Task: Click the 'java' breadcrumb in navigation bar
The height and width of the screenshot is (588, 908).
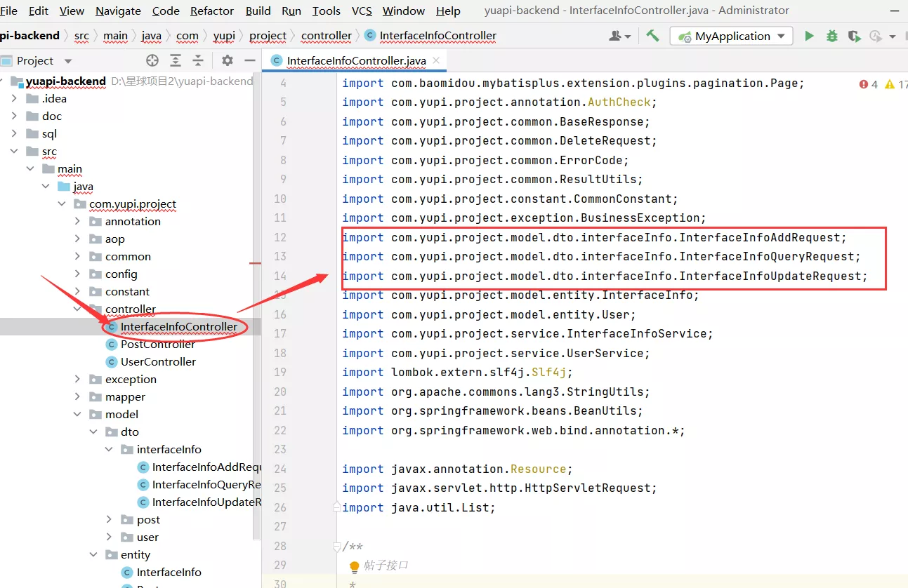Action: tap(151, 36)
